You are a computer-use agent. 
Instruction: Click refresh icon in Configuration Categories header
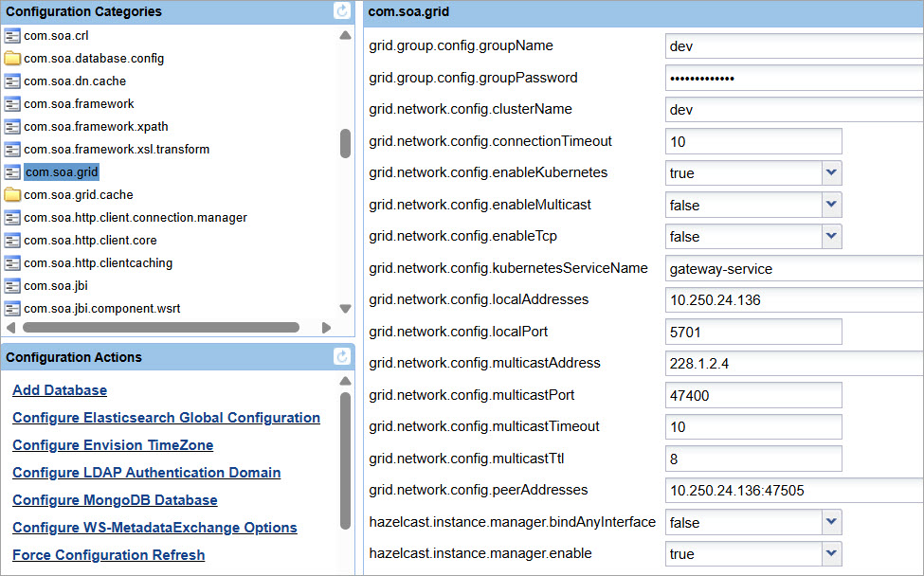click(342, 11)
